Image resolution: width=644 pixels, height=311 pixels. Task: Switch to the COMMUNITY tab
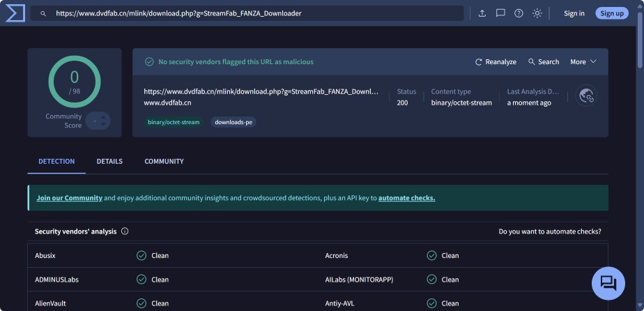164,161
